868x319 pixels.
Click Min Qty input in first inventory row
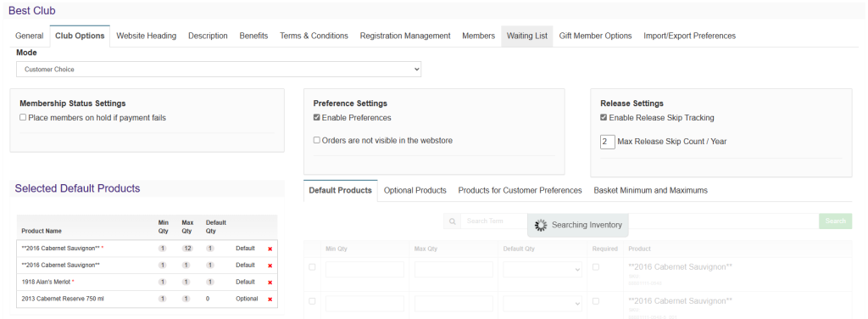(364, 270)
